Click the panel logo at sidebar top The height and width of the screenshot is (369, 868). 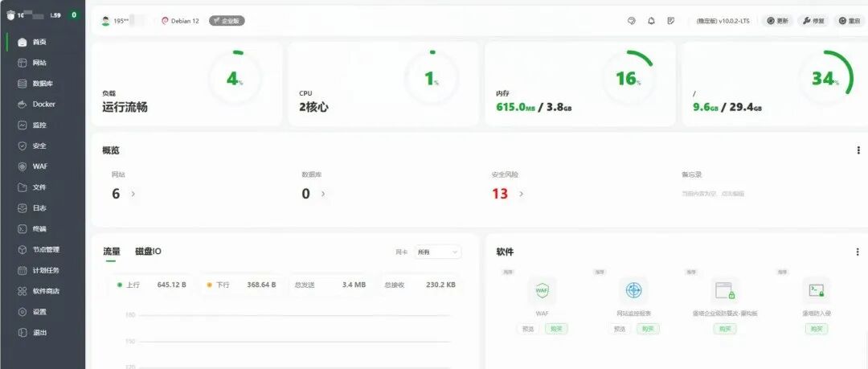point(10,15)
